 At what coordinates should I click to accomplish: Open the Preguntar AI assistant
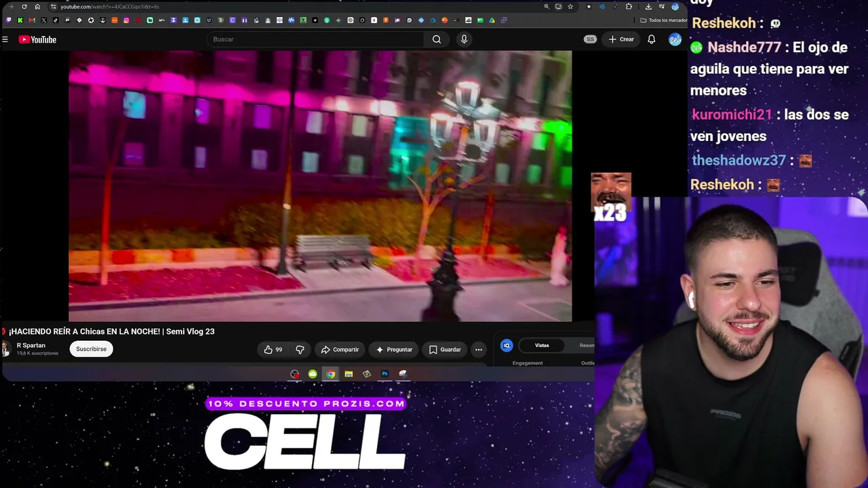tap(394, 350)
